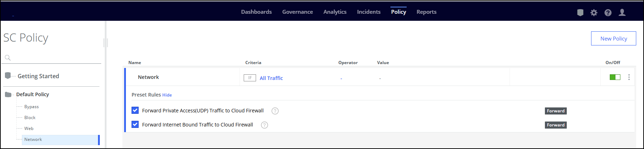
Task: Click the shield icon in top bar
Action: click(580, 13)
